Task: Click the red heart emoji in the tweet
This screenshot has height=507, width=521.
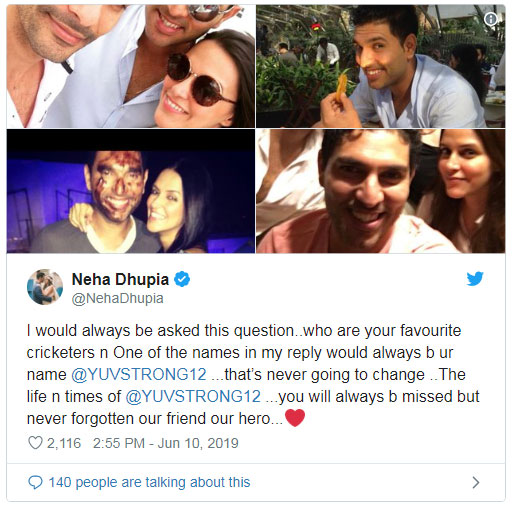Action: (x=295, y=418)
